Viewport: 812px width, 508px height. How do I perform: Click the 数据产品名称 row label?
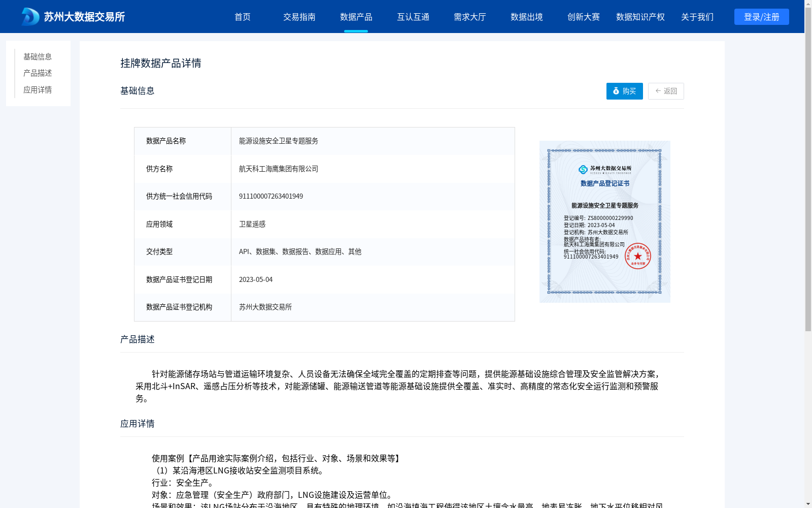[166, 141]
